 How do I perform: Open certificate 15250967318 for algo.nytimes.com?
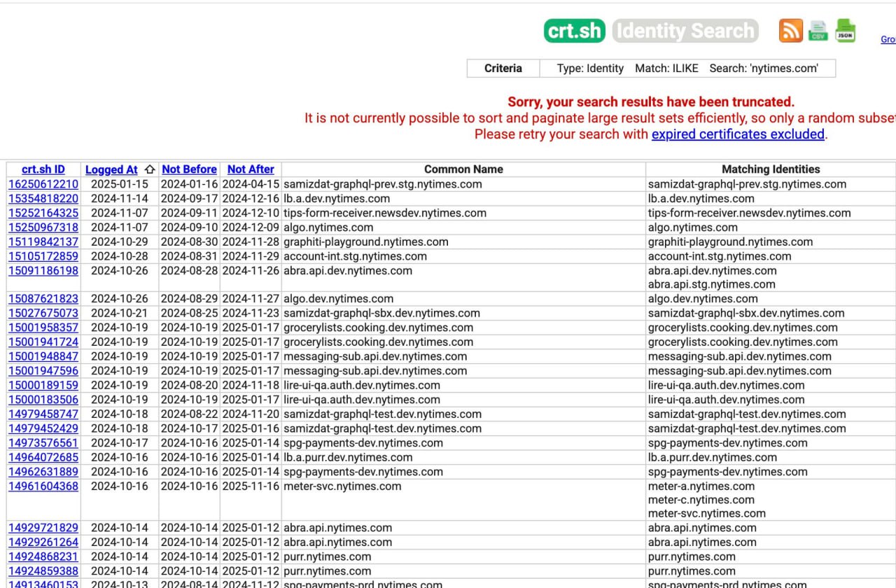(43, 227)
